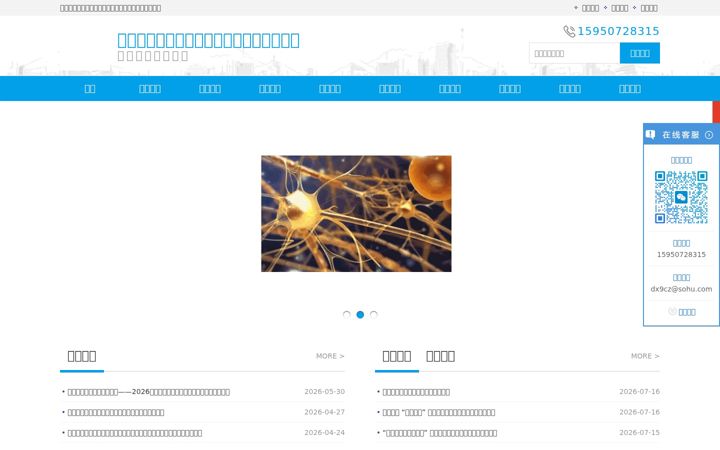
Task: Select the underlined tab above the 2026-07-16 list
Action: (x=397, y=356)
